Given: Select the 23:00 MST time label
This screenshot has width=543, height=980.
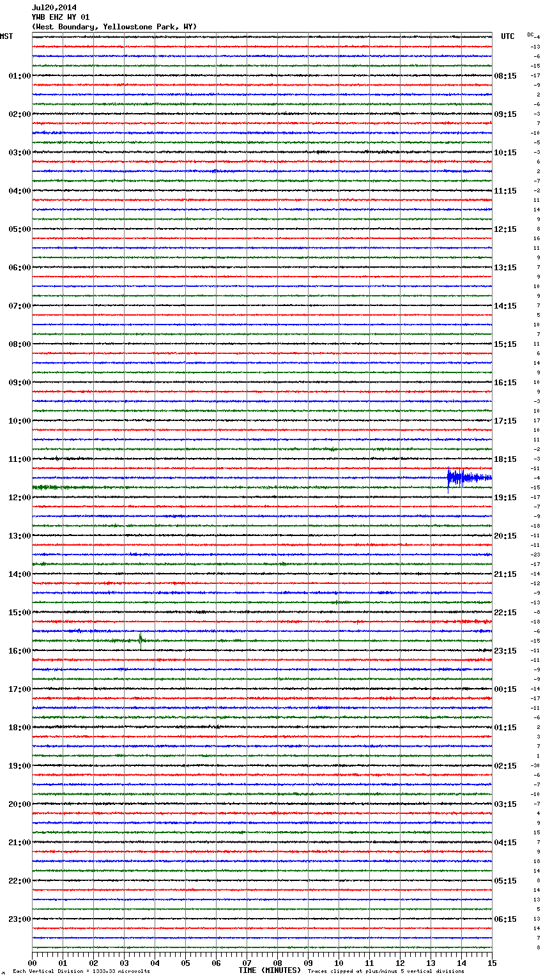Looking at the screenshot, I should point(19,919).
